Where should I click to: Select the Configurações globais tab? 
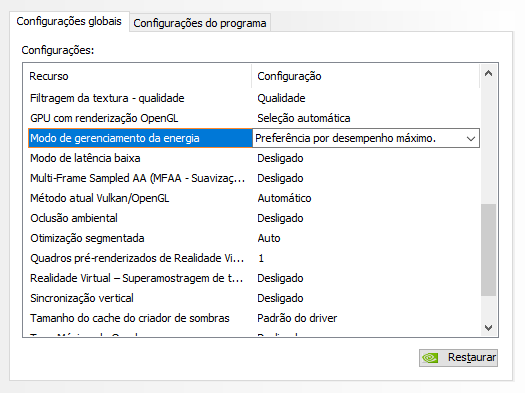(69, 21)
